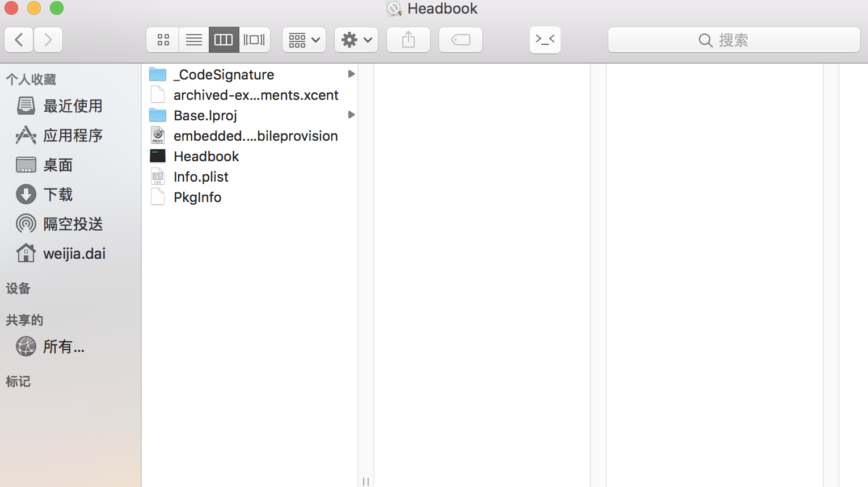Open AirDrop from the sidebar
868x487 pixels.
point(72,224)
